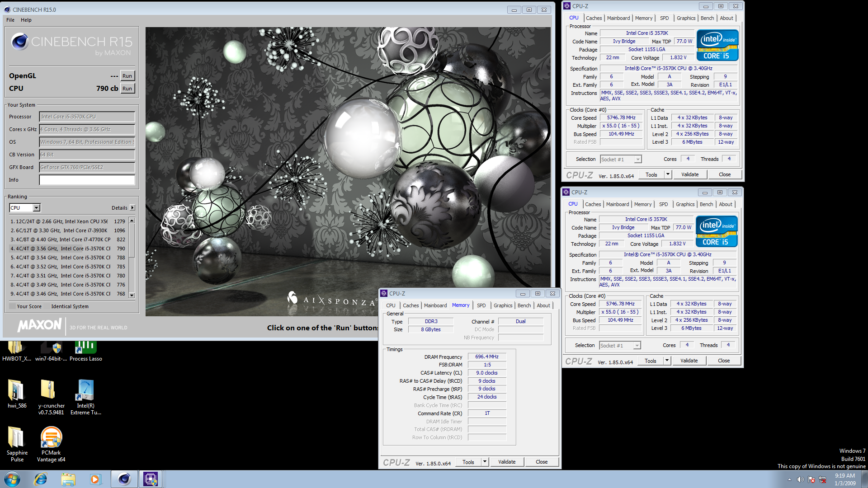Viewport: 868px width, 488px height.
Task: Open the y-cruncher v0.7.5.9481 folder
Action: click(51, 397)
